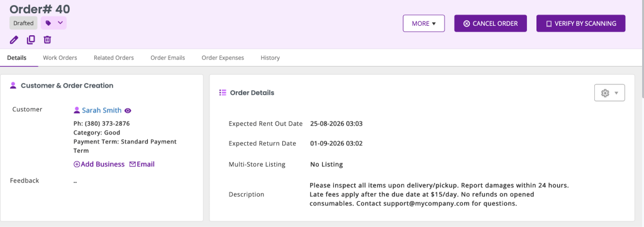Click the 'No Listing' multi-store value
The height and width of the screenshot is (227, 644).
tap(326, 165)
